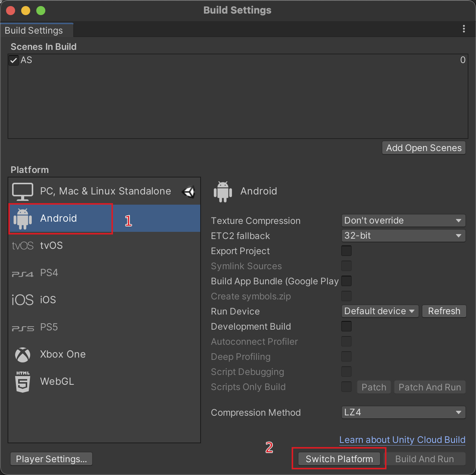The width and height of the screenshot is (476, 475).
Task: Pick the PS5 platform logo
Action: coord(23,328)
